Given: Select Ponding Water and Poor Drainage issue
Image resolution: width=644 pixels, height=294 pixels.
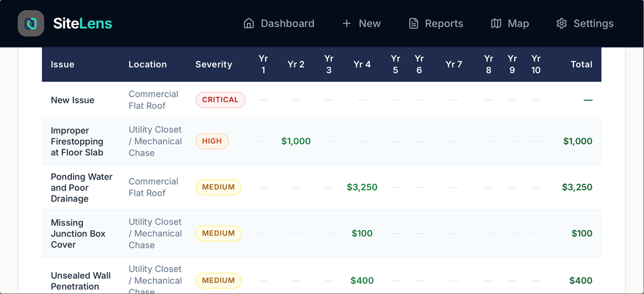Looking at the screenshot, I should 81,187.
